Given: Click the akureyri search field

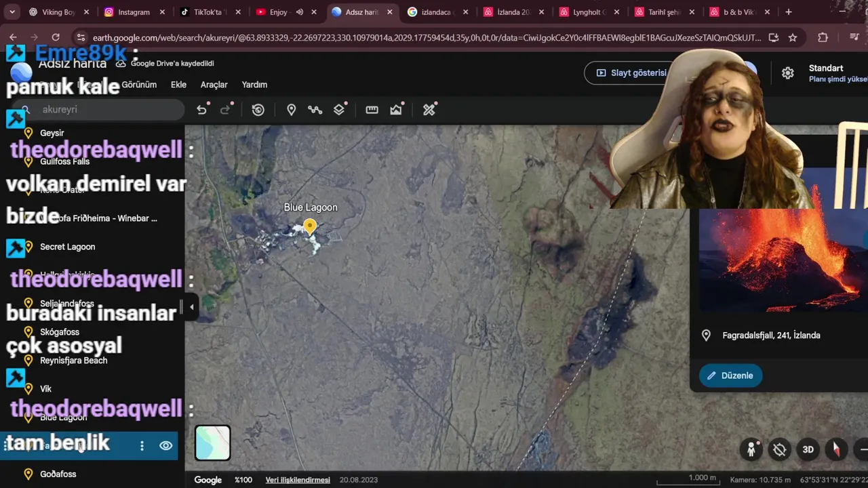Looking at the screenshot, I should (x=98, y=110).
